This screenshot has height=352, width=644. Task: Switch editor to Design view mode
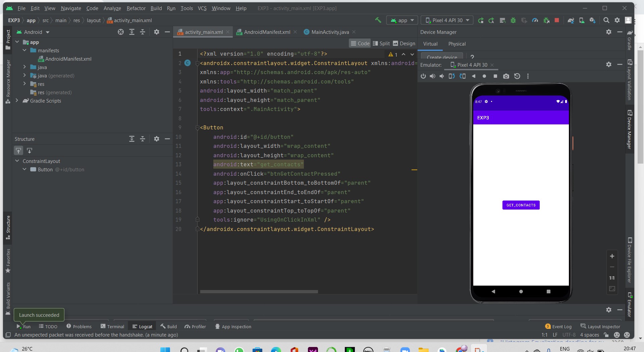[404, 43]
